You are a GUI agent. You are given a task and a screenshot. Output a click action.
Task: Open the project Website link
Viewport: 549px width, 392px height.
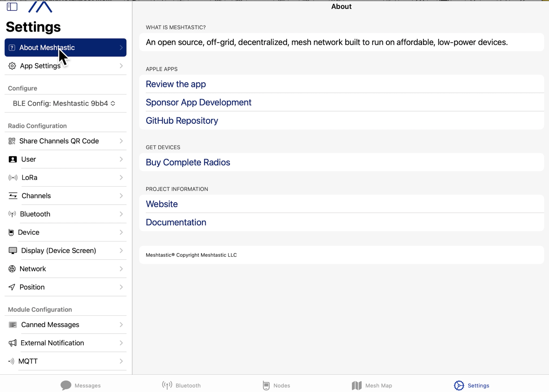[162, 204]
